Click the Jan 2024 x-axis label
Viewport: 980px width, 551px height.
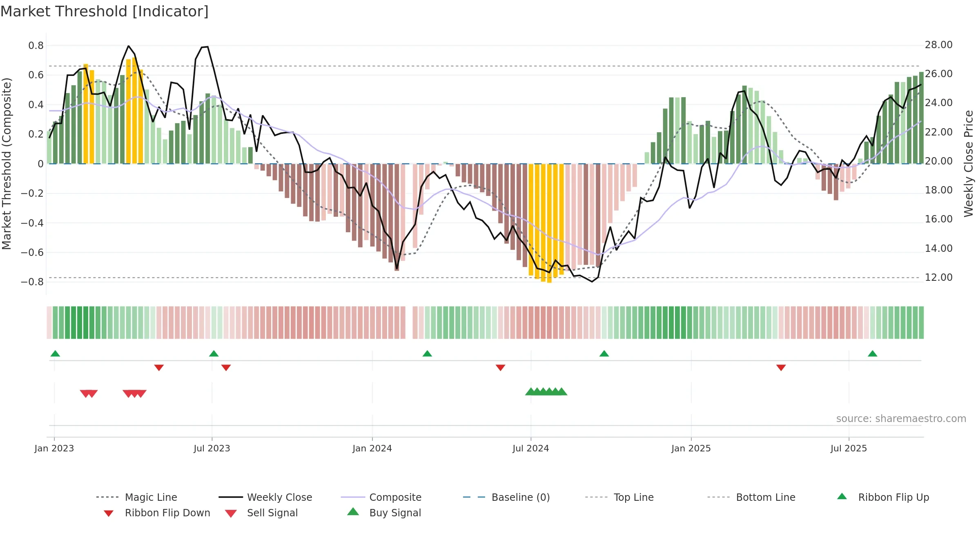(372, 449)
